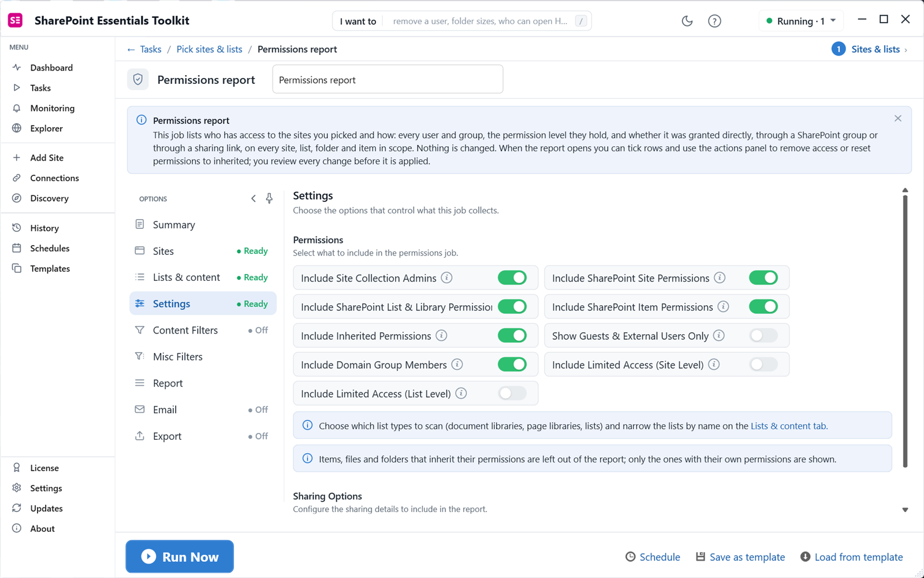
Task: Disable Include SharePoint Item Permissions toggle
Action: coord(763,307)
